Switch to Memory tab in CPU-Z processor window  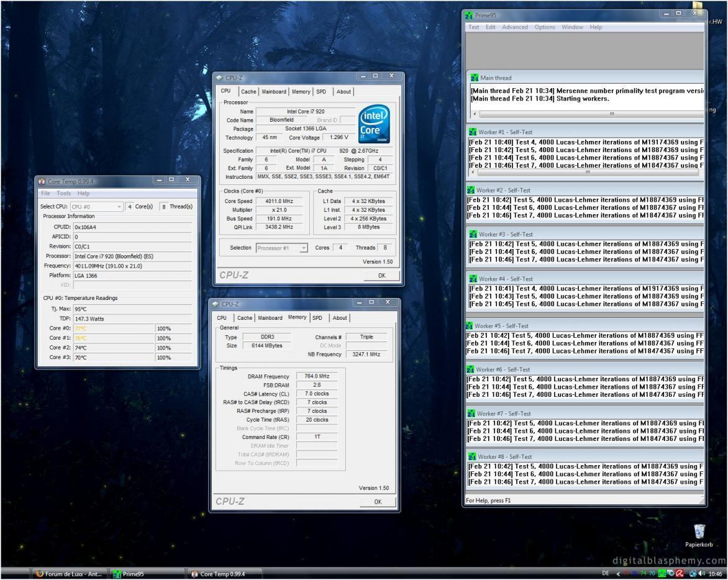[301, 92]
